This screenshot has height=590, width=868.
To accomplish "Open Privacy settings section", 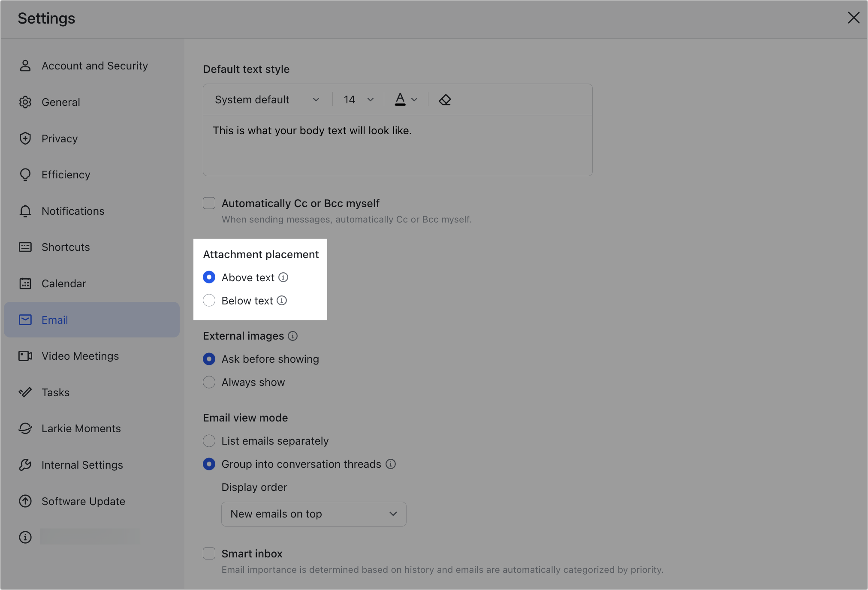I will [x=60, y=138].
